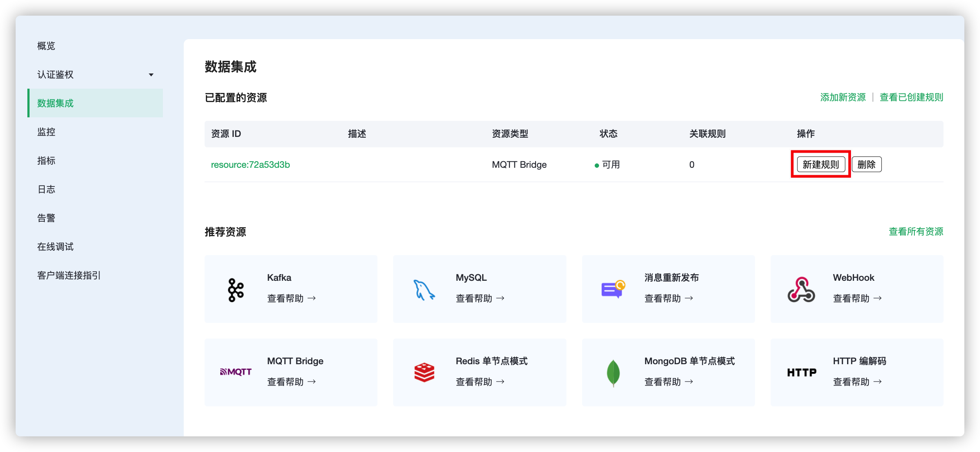Click the 添加新资源 link

click(x=843, y=97)
